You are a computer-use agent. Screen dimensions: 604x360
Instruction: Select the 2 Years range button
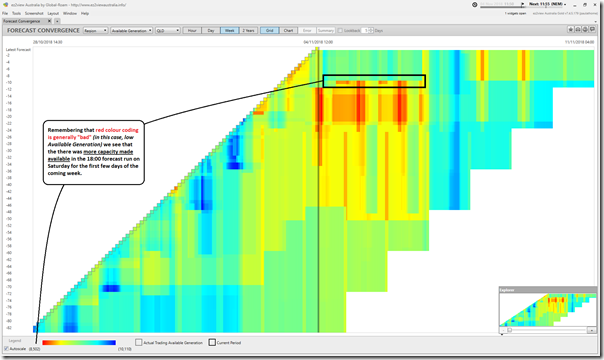pyautogui.click(x=248, y=30)
